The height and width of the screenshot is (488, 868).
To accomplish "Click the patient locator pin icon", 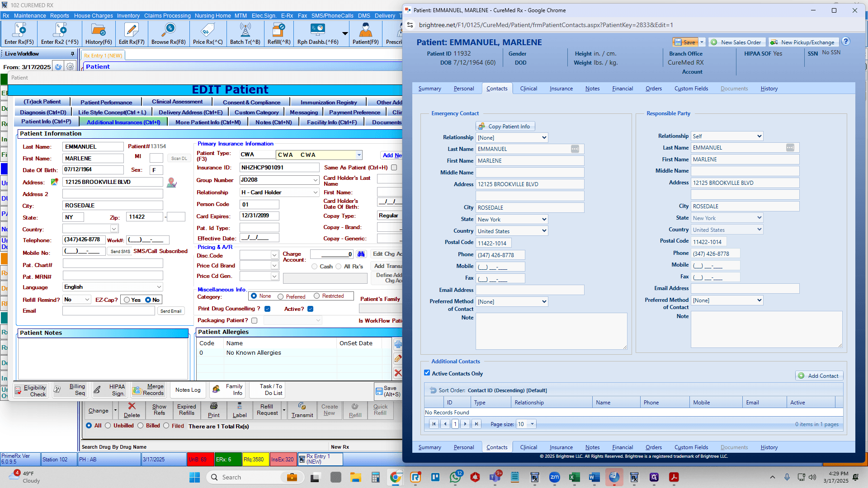I will pos(171,183).
